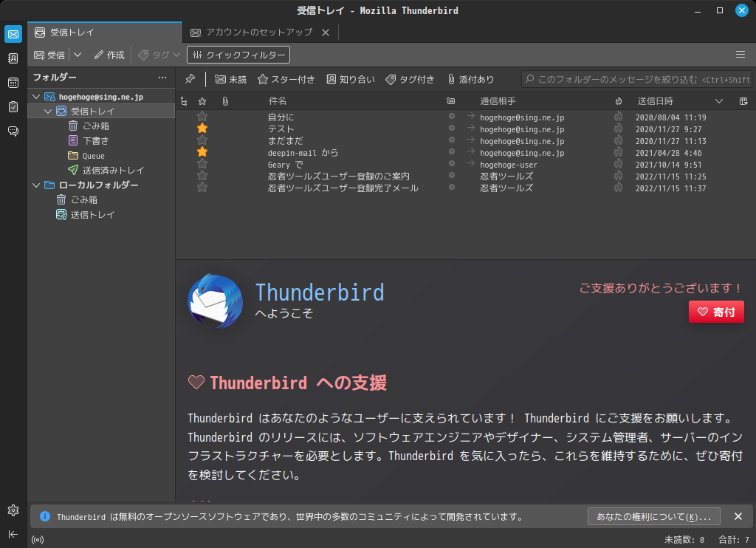The image size is (756, 548).
Task: Collapse the hogehoge@sing.ne.jp account tree
Action: [x=36, y=97]
